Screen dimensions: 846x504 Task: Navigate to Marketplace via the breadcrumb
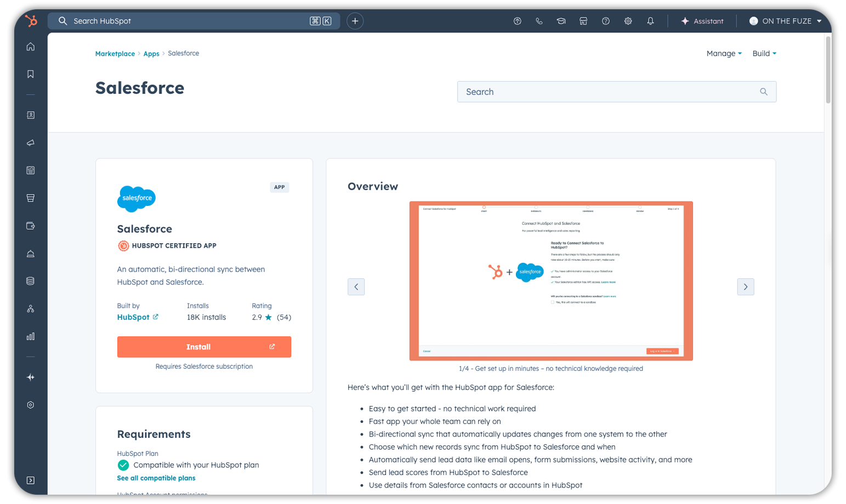(x=115, y=53)
